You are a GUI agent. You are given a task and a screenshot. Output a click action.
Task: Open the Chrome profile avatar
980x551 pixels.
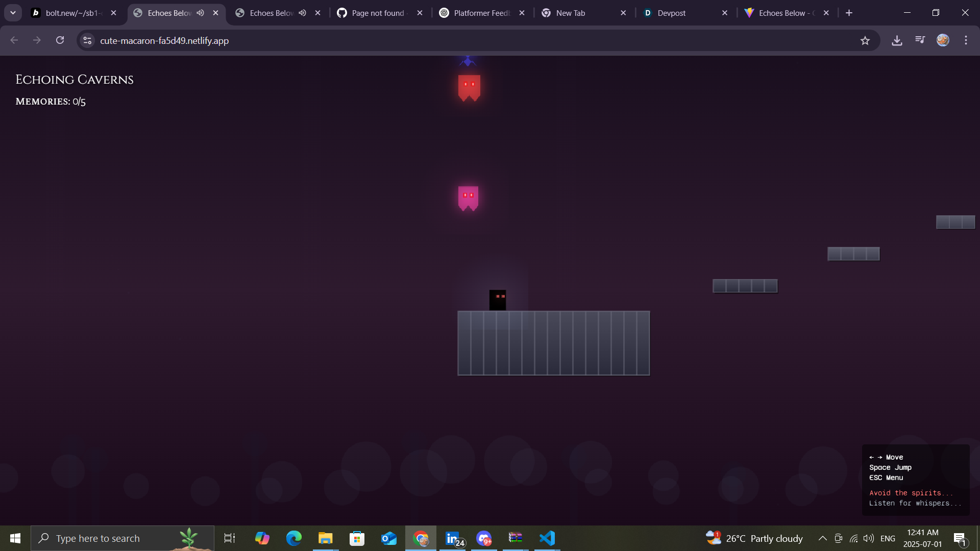(943, 40)
